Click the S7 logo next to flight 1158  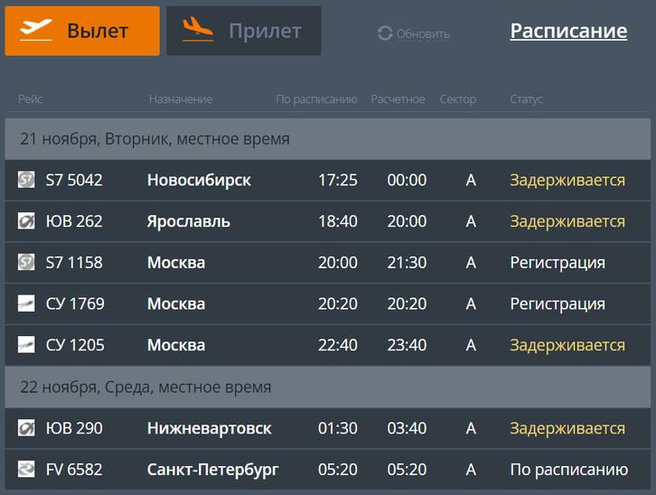click(26, 263)
